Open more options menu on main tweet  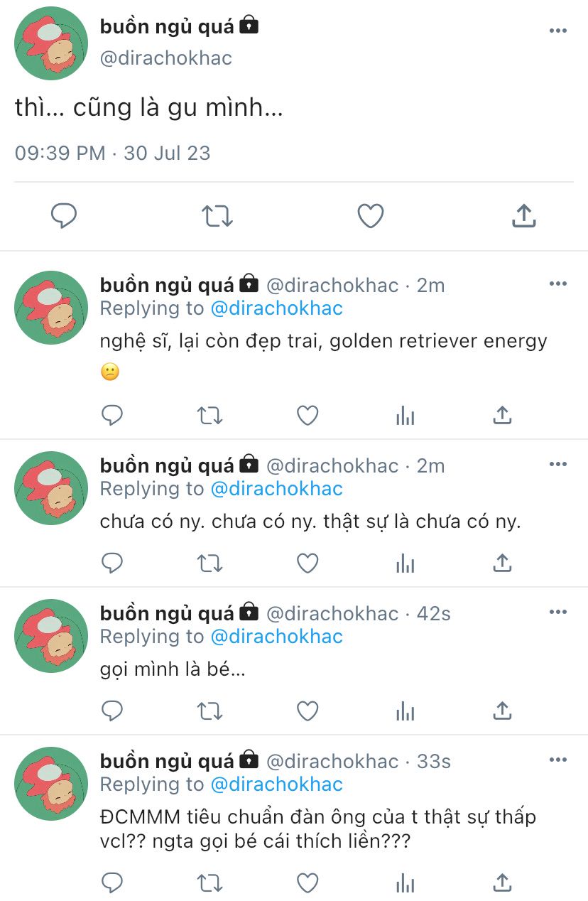point(558,31)
